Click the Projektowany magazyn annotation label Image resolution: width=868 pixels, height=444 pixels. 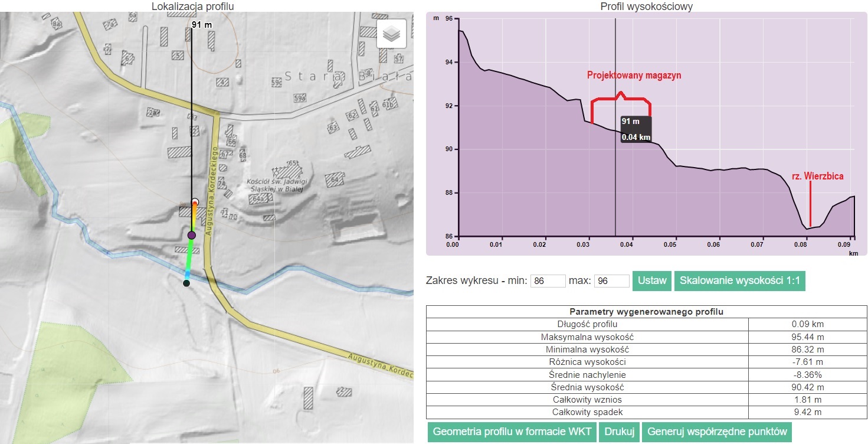click(634, 76)
